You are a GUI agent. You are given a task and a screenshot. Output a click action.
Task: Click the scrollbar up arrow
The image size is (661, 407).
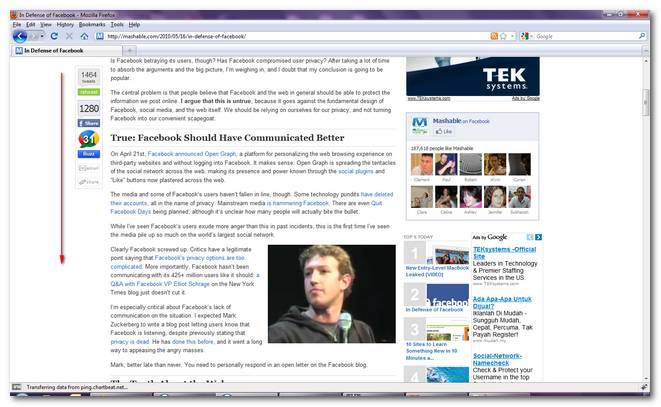point(645,61)
